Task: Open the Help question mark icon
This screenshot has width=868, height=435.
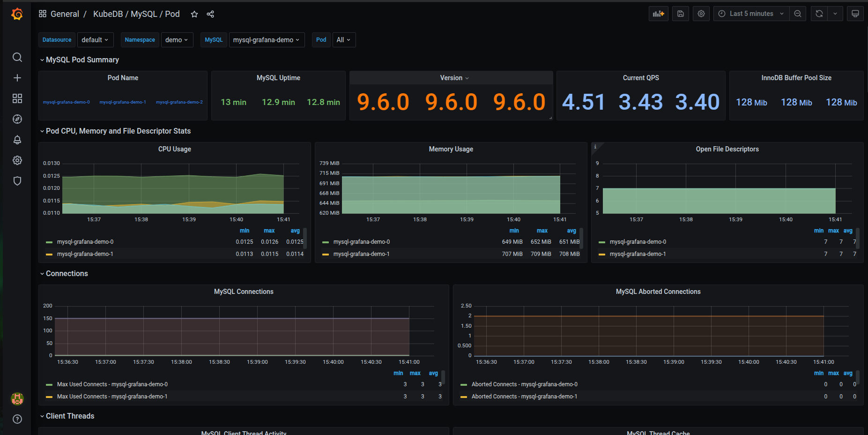Action: [17, 419]
